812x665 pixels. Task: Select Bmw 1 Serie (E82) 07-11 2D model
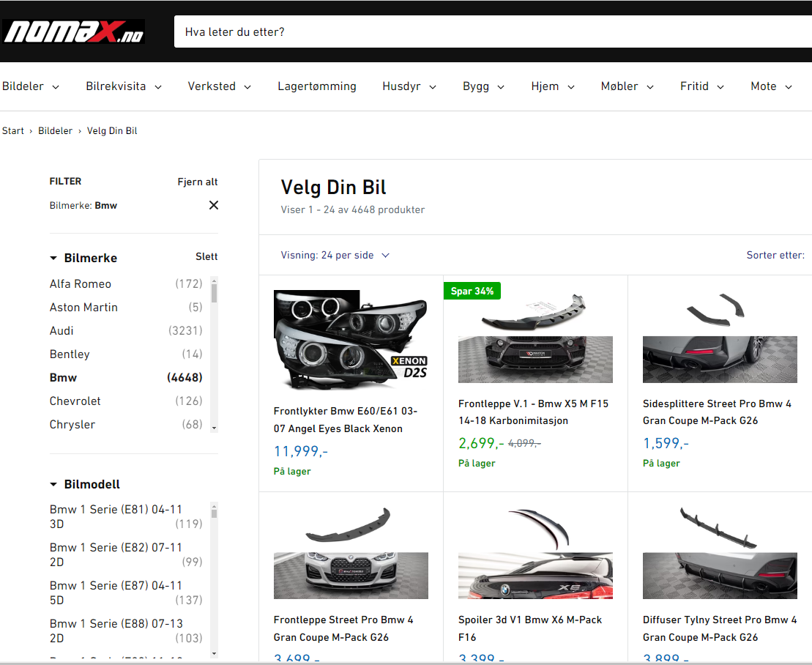126,554
